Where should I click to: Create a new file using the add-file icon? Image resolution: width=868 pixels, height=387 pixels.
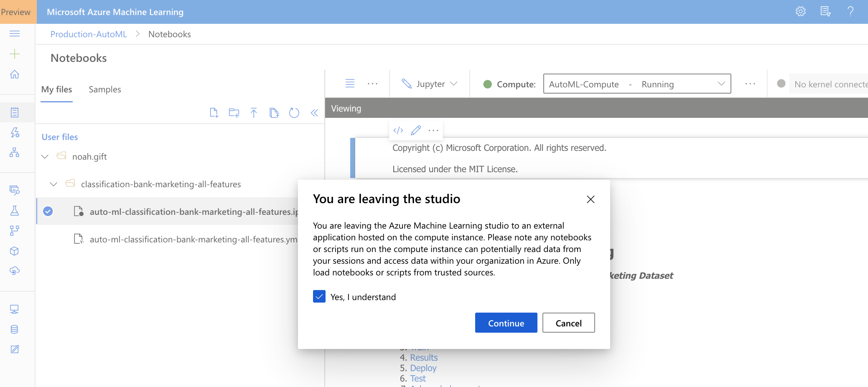tap(214, 112)
